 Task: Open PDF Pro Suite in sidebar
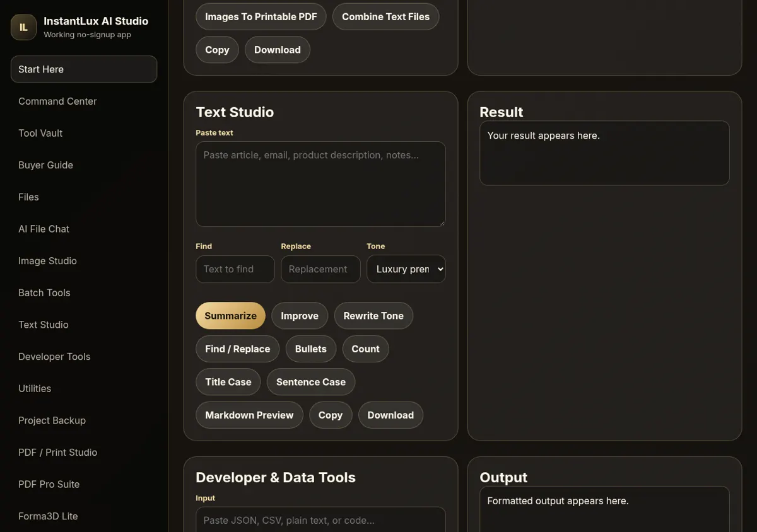click(x=84, y=484)
